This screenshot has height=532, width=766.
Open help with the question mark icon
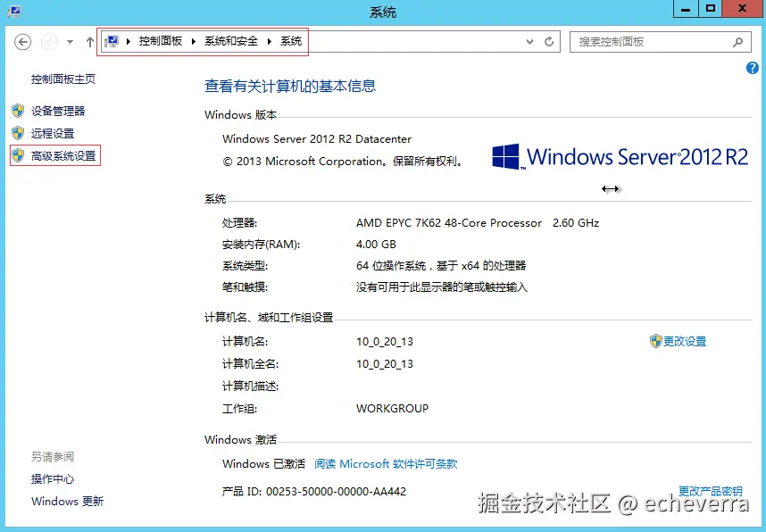753,68
